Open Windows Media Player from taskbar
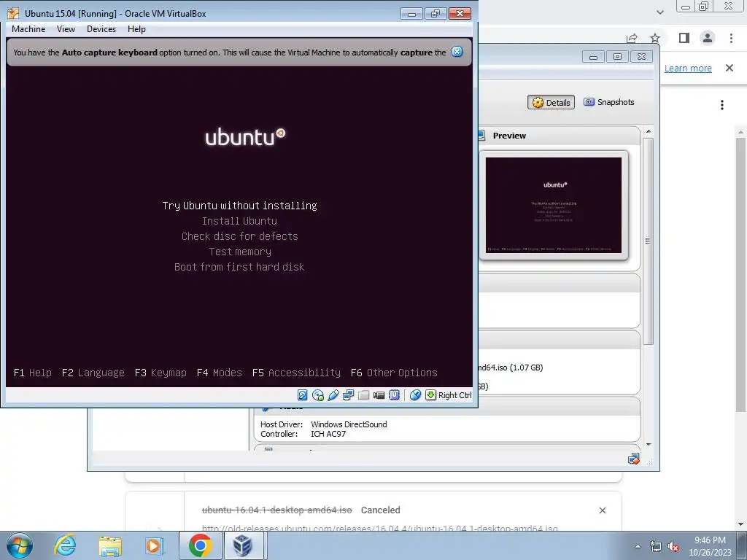Screen dimensions: 747x560 click(154, 545)
